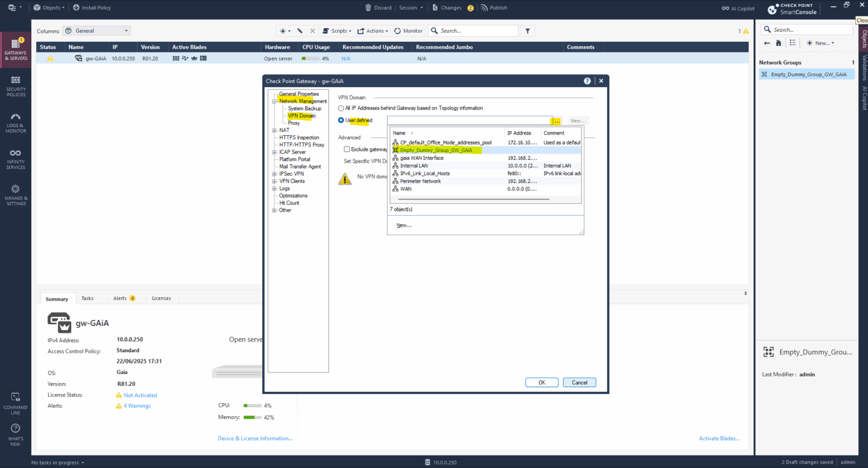The width and height of the screenshot is (868, 468).
Task: Click the home icon in the Objects panel
Action: [x=778, y=42]
